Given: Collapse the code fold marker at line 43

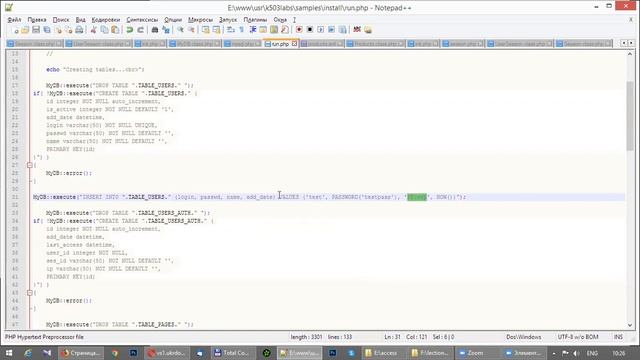Looking at the screenshot, I should click(29, 293).
